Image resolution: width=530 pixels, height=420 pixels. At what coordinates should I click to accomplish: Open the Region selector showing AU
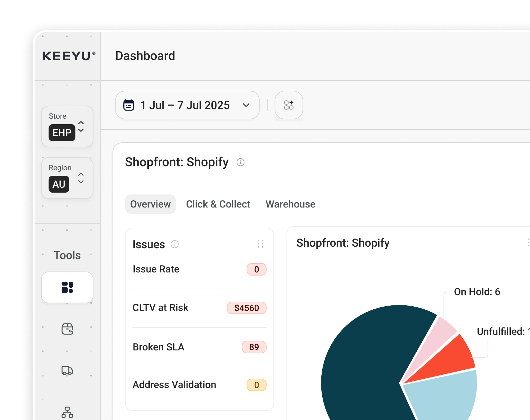point(67,178)
